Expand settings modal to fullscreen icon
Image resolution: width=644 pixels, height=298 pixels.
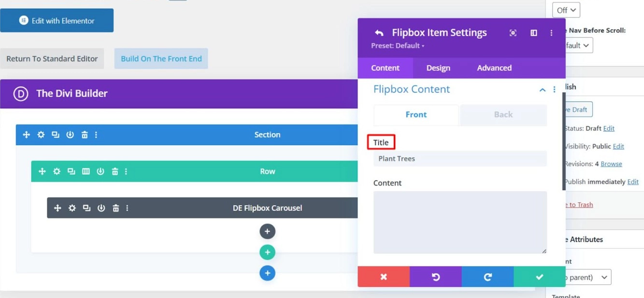pos(513,33)
